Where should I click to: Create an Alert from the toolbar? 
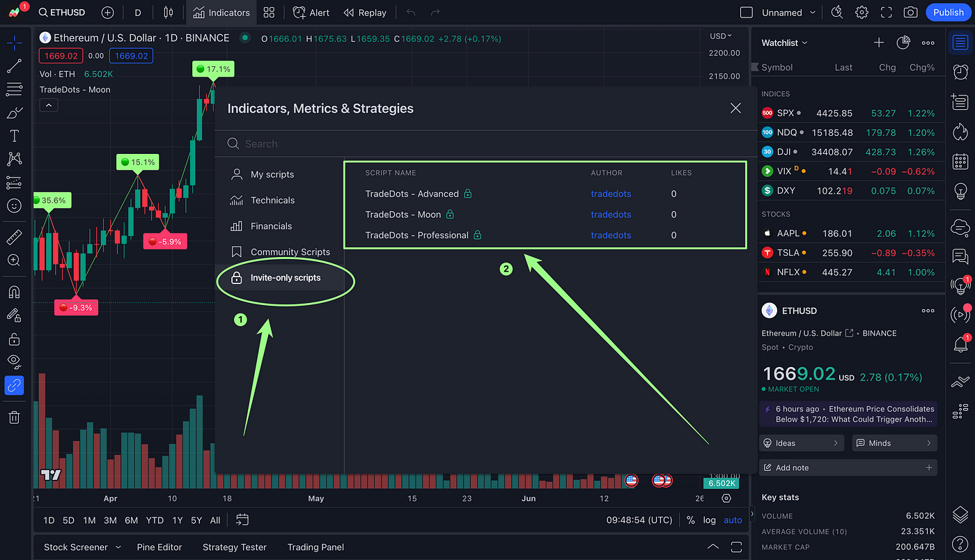coord(311,13)
